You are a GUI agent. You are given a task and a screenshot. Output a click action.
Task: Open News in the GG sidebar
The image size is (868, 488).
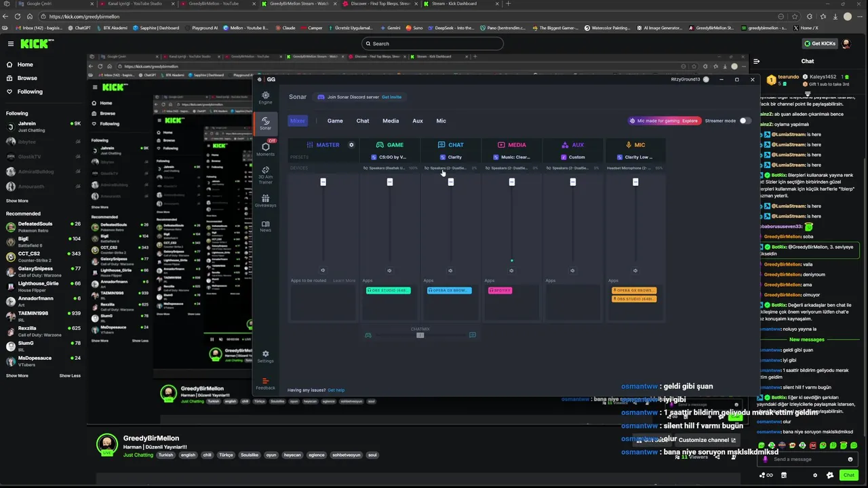click(x=265, y=226)
